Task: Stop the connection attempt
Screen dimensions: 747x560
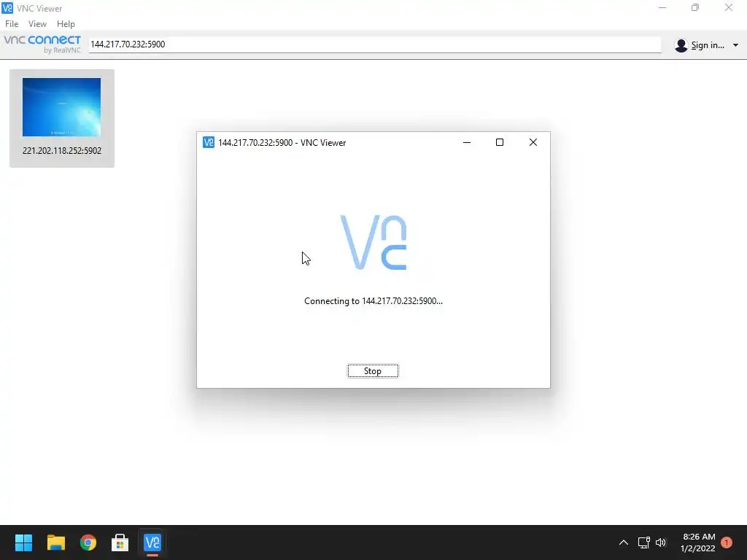Action: (373, 371)
